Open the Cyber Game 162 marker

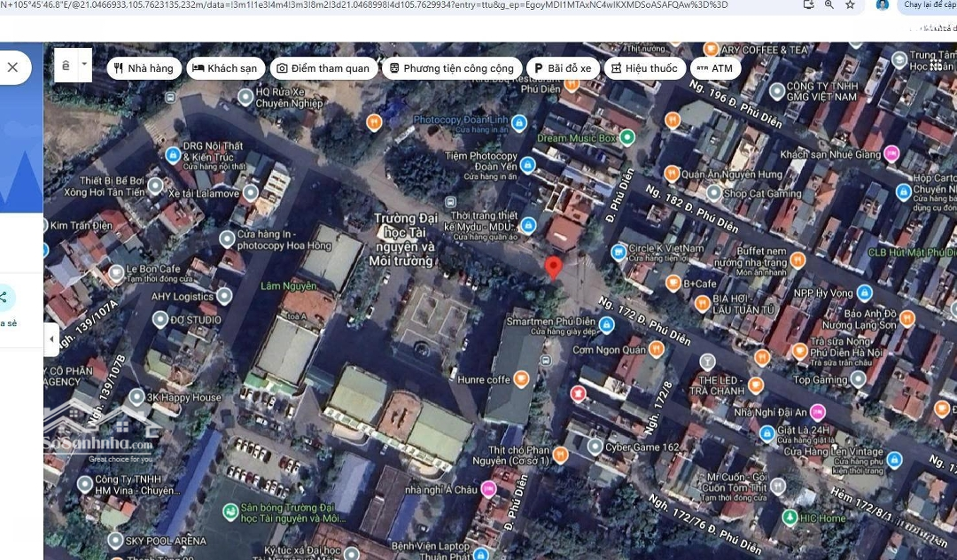595,447
